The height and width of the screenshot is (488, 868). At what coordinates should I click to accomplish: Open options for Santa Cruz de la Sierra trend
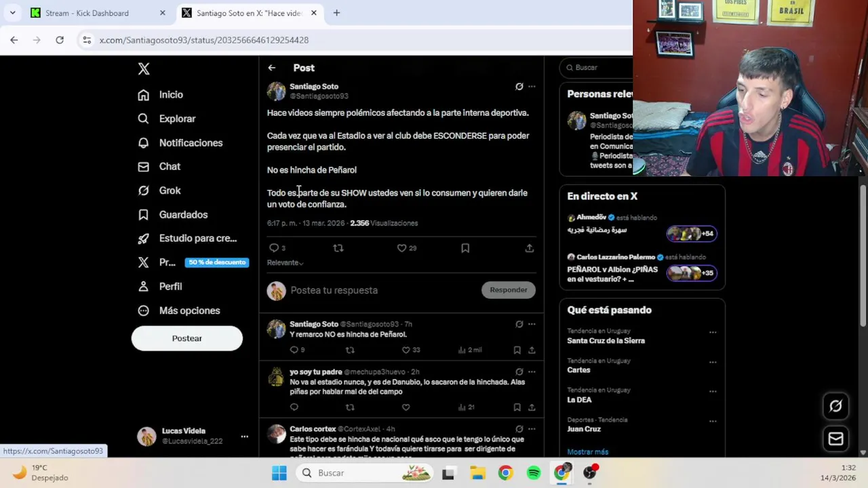(713, 332)
